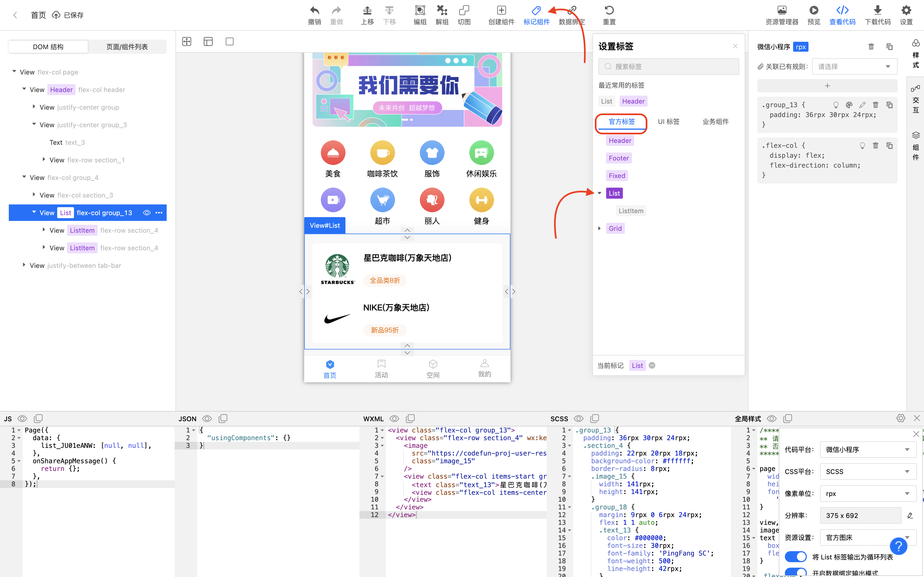Image resolution: width=924 pixels, height=577 pixels.
Task: Remove the current List tag mark
Action: [652, 365]
